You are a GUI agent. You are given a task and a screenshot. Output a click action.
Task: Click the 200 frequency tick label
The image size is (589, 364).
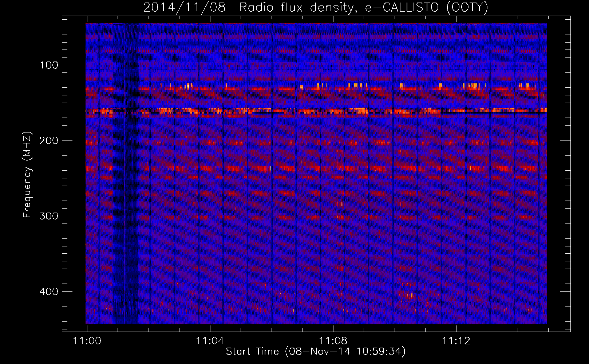coord(49,141)
